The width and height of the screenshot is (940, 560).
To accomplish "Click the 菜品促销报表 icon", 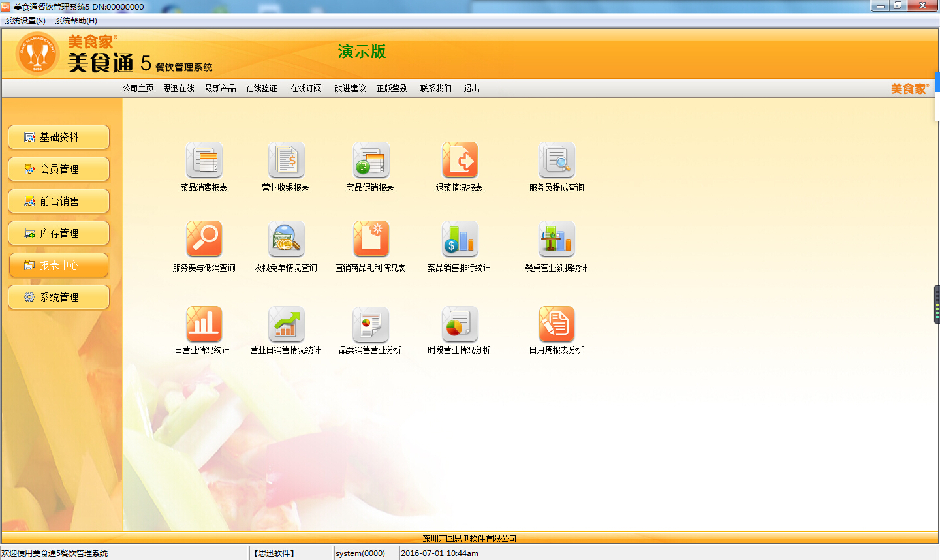I will [x=371, y=161].
